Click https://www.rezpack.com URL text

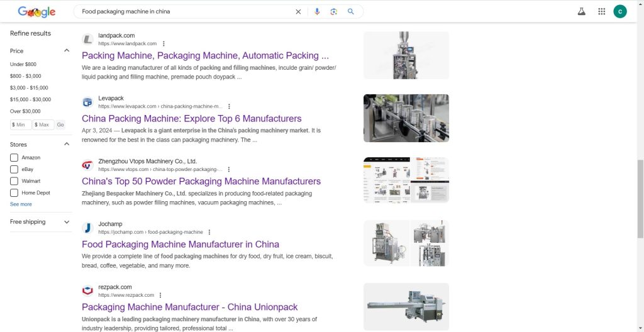126,295
